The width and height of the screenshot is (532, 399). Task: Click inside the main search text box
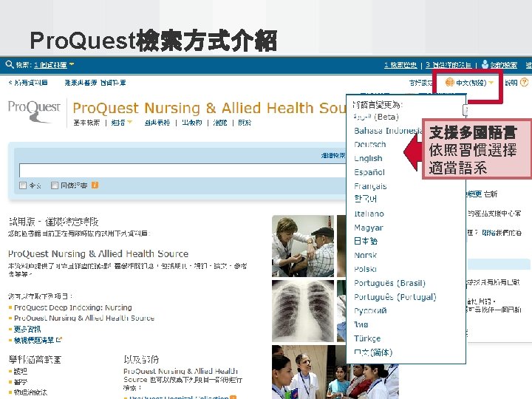pyautogui.click(x=183, y=171)
